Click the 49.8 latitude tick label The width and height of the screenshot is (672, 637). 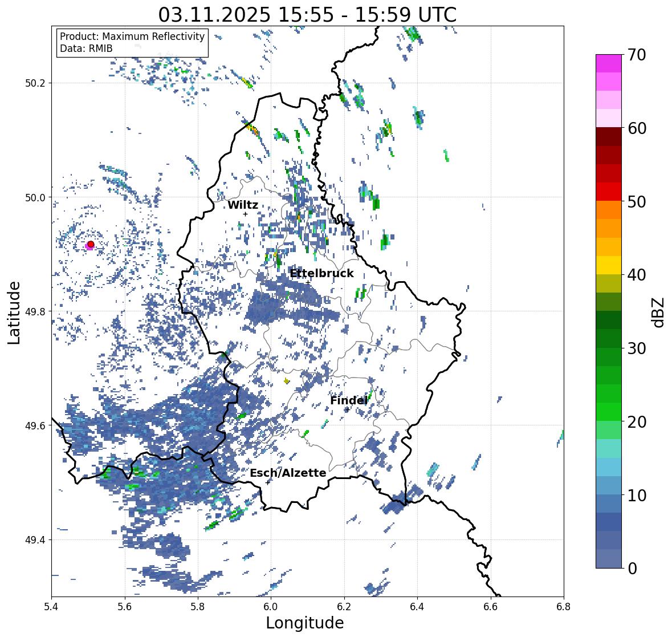[35, 311]
